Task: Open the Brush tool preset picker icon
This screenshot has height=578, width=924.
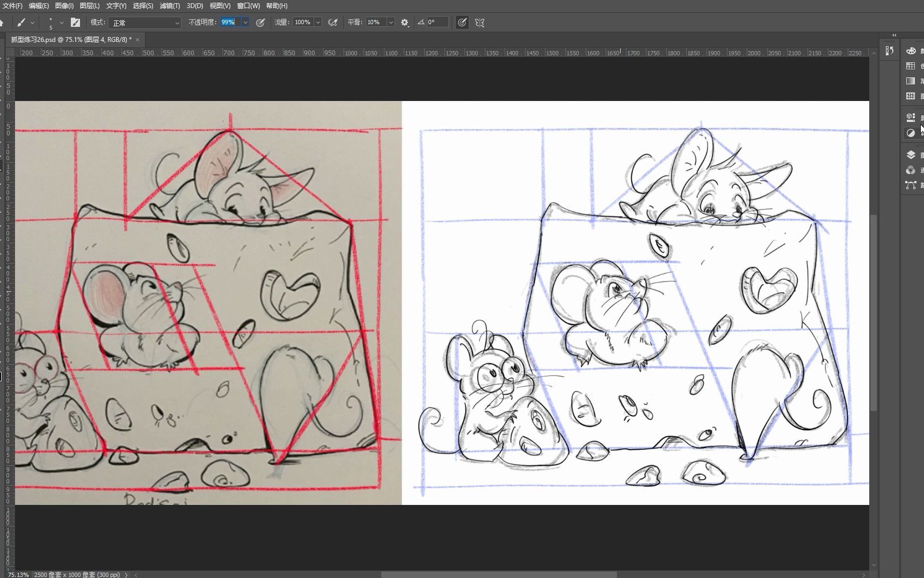Action: click(x=21, y=23)
